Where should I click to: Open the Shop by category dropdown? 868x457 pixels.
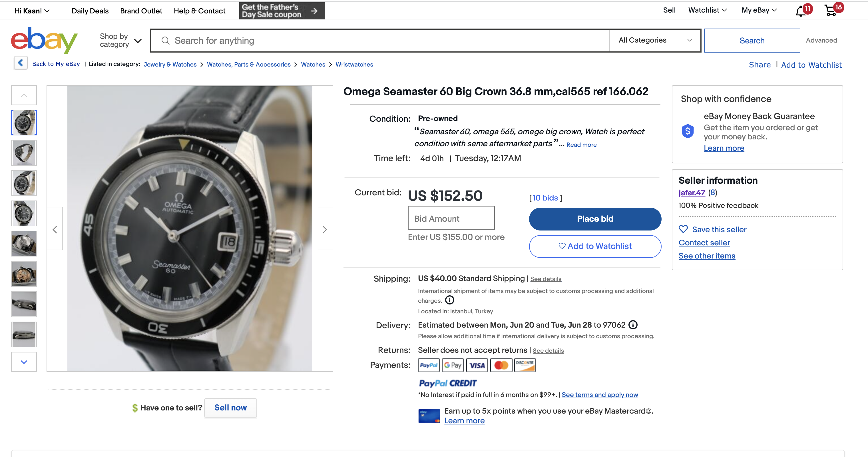tap(120, 41)
